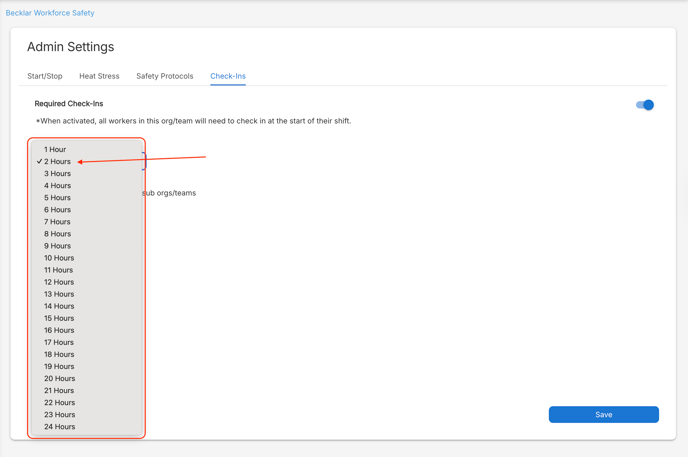This screenshot has height=457, width=688.
Task: Choose 24 Hours at list bottom
Action: pos(86,427)
